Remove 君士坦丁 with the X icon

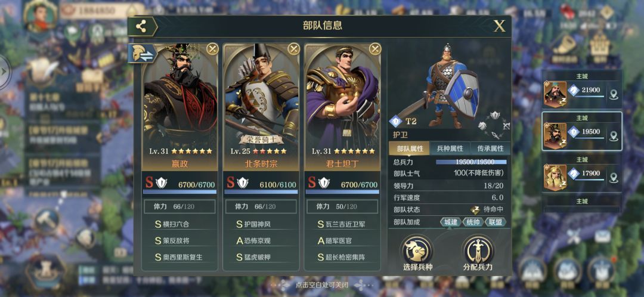tap(375, 49)
